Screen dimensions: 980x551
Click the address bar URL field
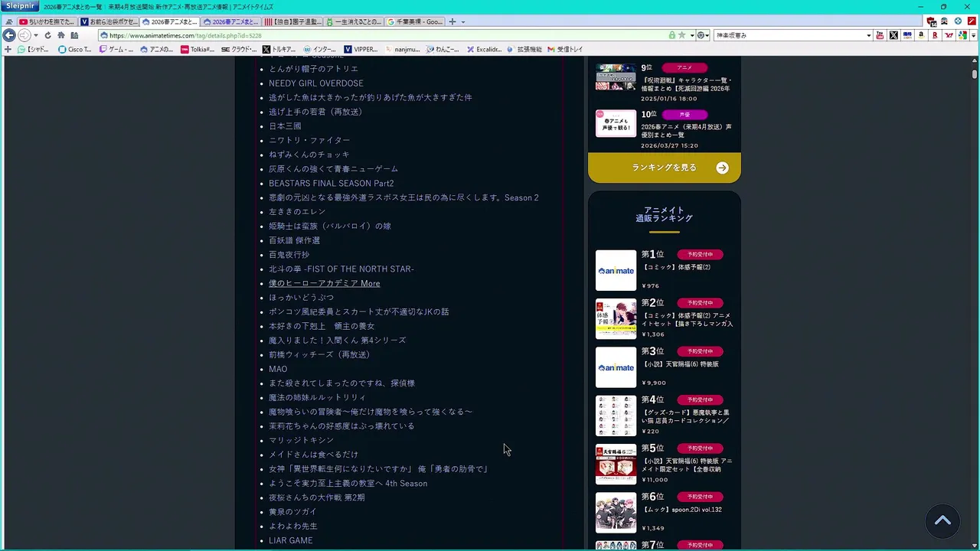[383, 35]
